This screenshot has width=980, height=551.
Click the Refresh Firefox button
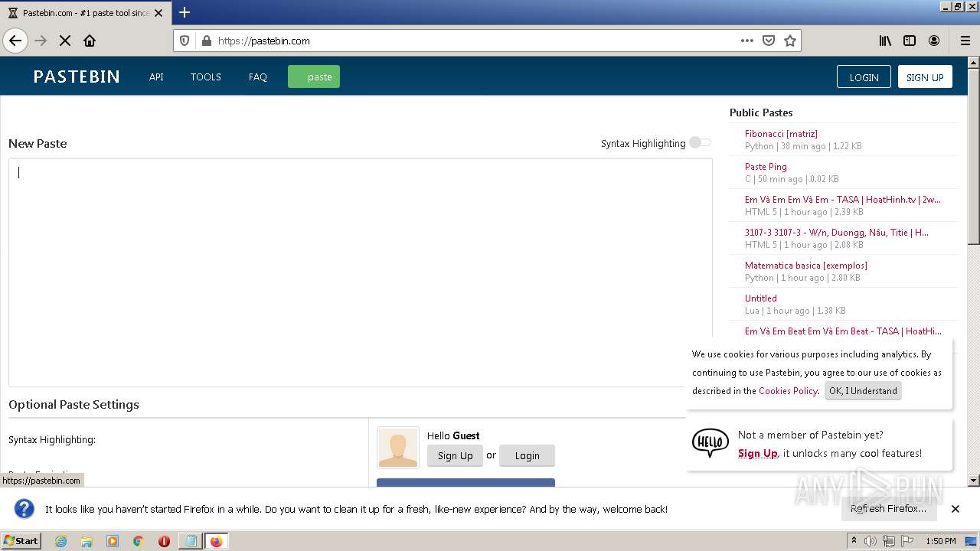[x=888, y=508]
